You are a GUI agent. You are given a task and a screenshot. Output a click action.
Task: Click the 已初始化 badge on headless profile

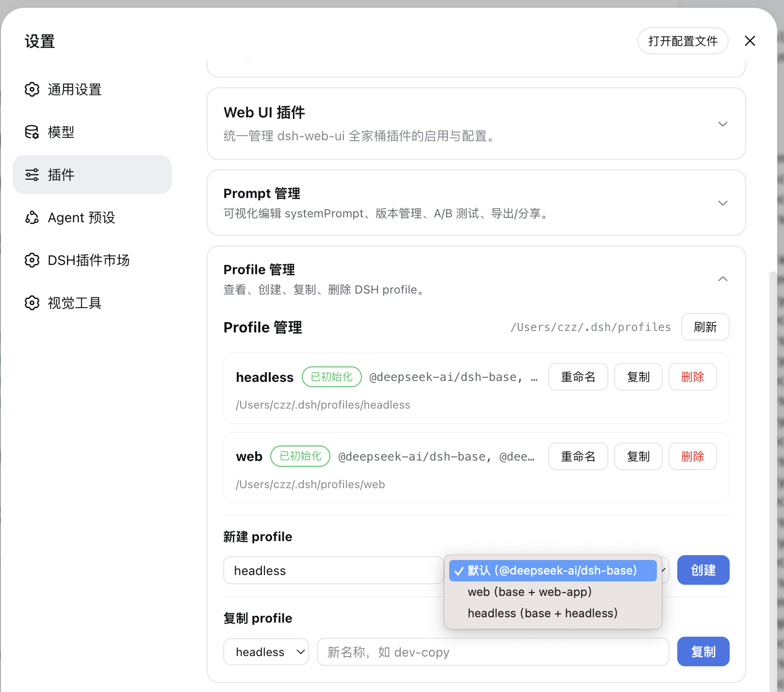coord(332,377)
